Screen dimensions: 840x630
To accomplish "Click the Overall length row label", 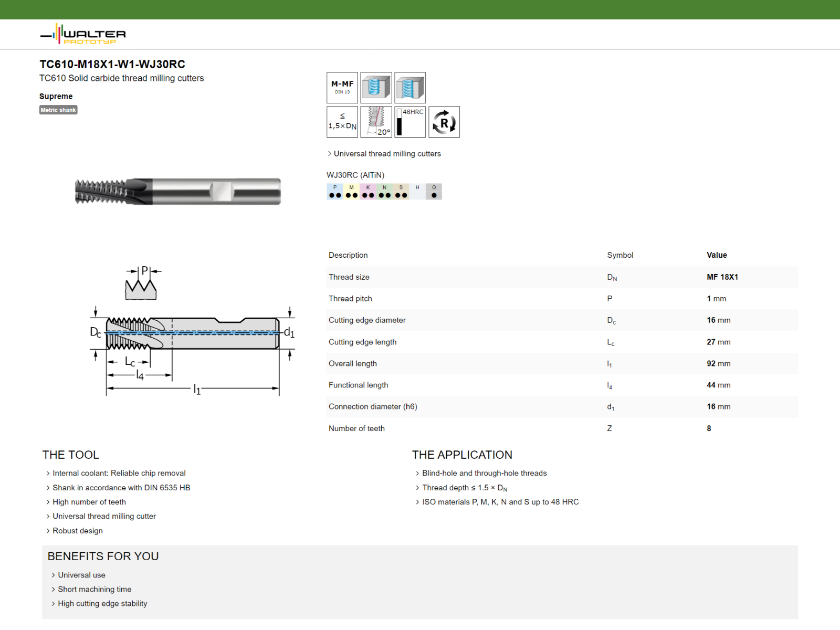I will 353,364.
